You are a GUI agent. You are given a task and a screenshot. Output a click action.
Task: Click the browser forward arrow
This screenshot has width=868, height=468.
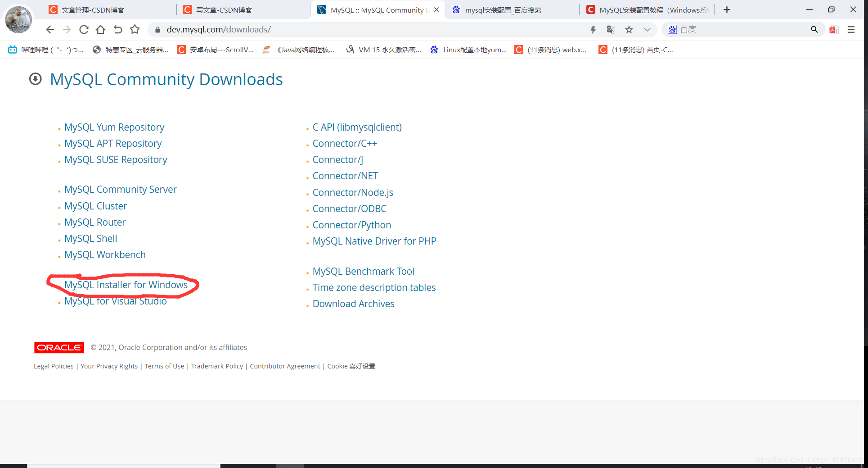(x=67, y=30)
